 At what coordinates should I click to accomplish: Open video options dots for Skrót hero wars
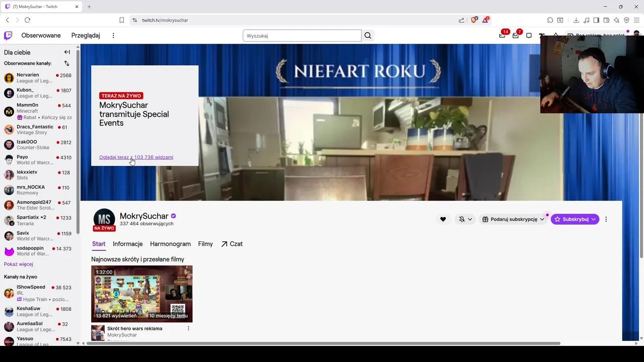188,328
